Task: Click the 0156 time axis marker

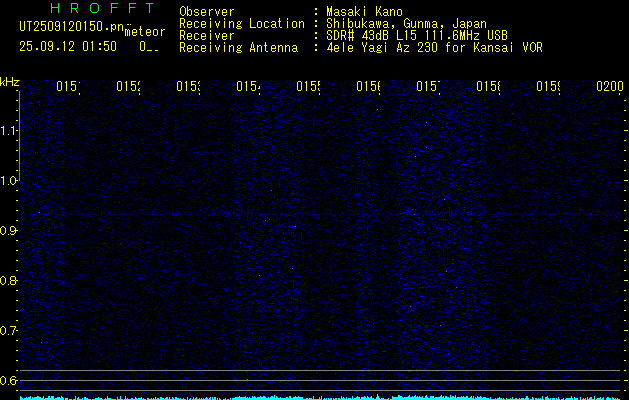Action: click(x=368, y=86)
